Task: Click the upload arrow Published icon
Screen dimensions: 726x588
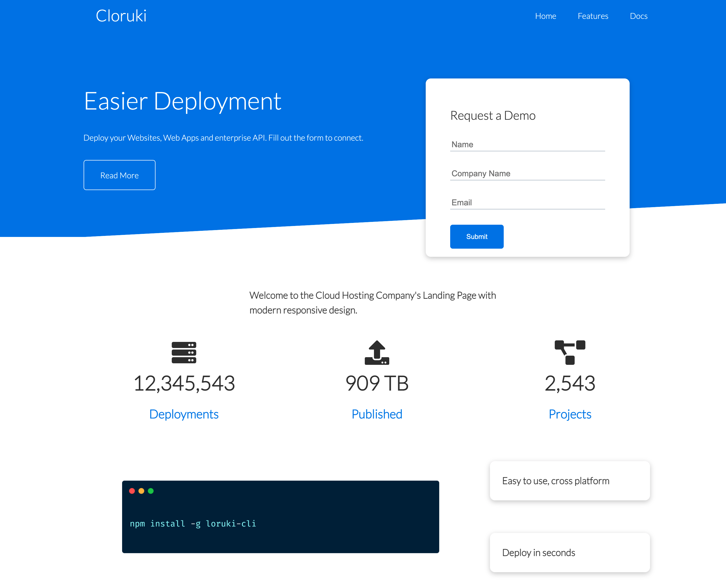Action: click(x=377, y=352)
